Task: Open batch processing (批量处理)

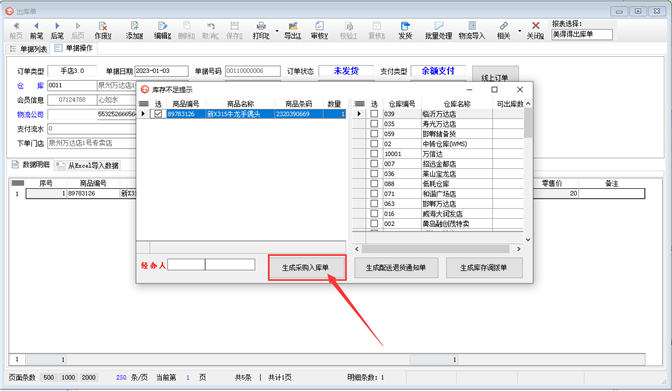Action: point(438,30)
